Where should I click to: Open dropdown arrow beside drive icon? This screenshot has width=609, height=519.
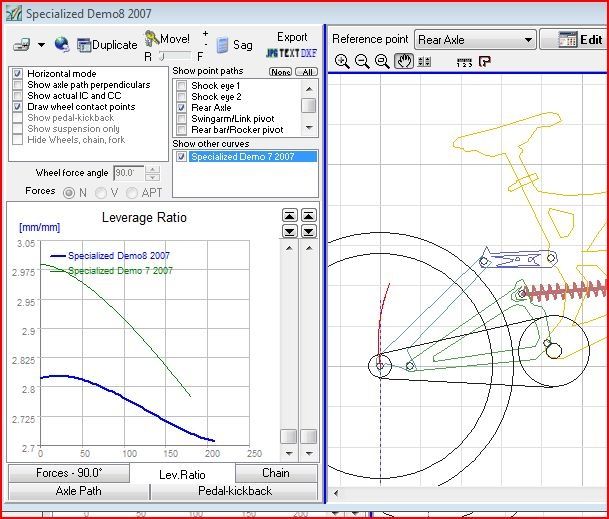point(41,45)
